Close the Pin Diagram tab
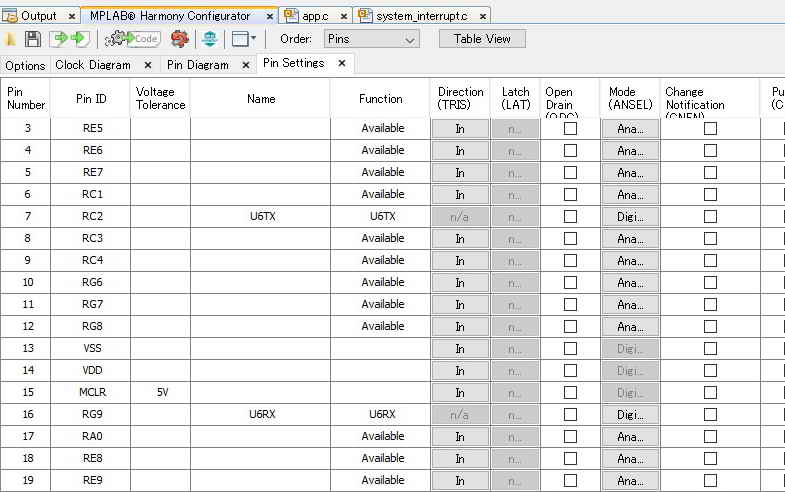The width and height of the screenshot is (785, 492). [x=246, y=65]
